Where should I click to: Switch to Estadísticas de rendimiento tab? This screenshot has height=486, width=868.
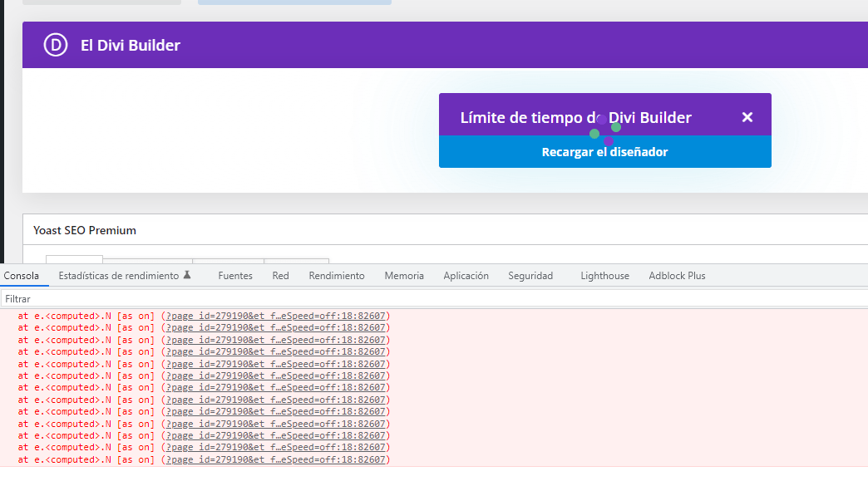click(118, 275)
